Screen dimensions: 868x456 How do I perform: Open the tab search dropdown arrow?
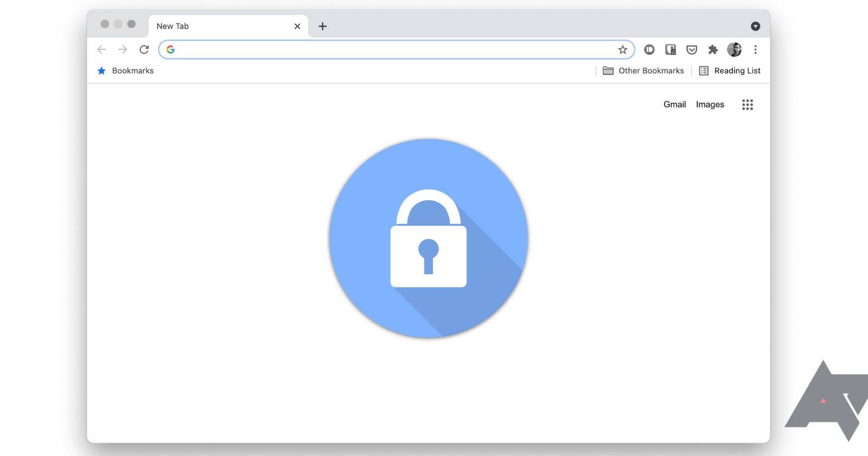point(755,26)
